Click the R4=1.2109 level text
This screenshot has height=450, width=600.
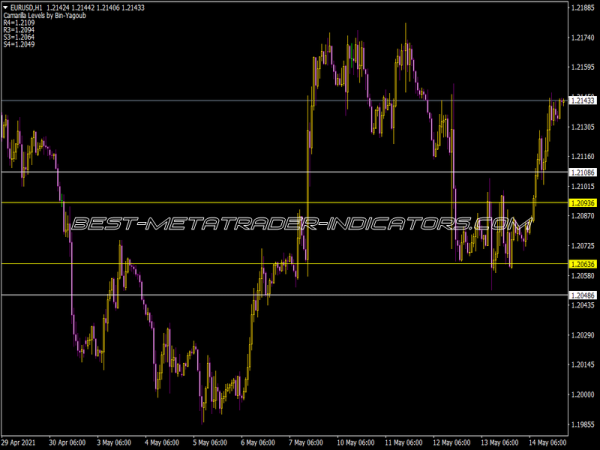coord(18,24)
